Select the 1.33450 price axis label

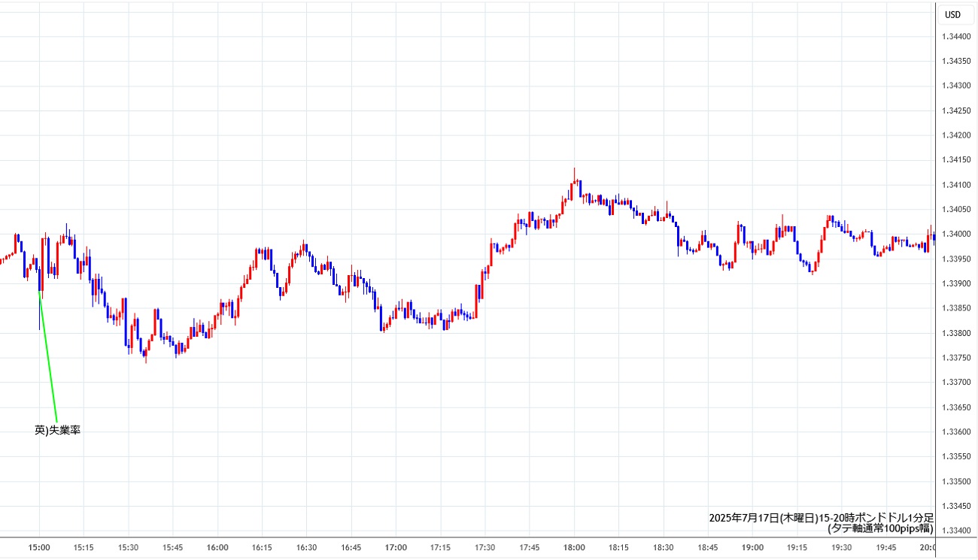click(x=957, y=506)
